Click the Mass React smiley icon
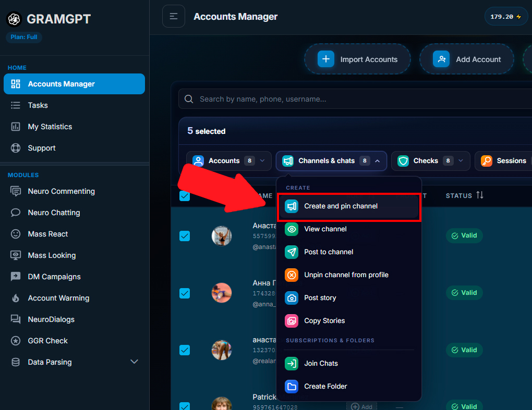The image size is (532, 410). 16,234
